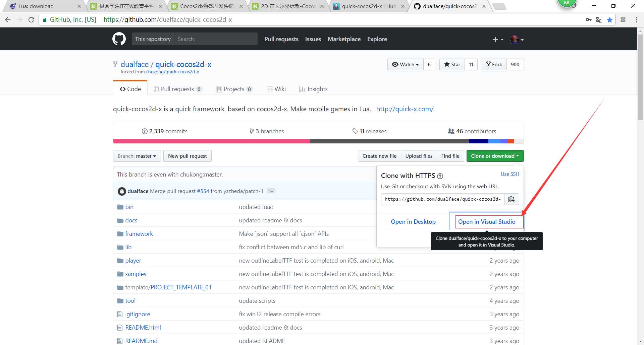Click the dualface commit author avatar
The image size is (644, 345).
[x=122, y=191]
